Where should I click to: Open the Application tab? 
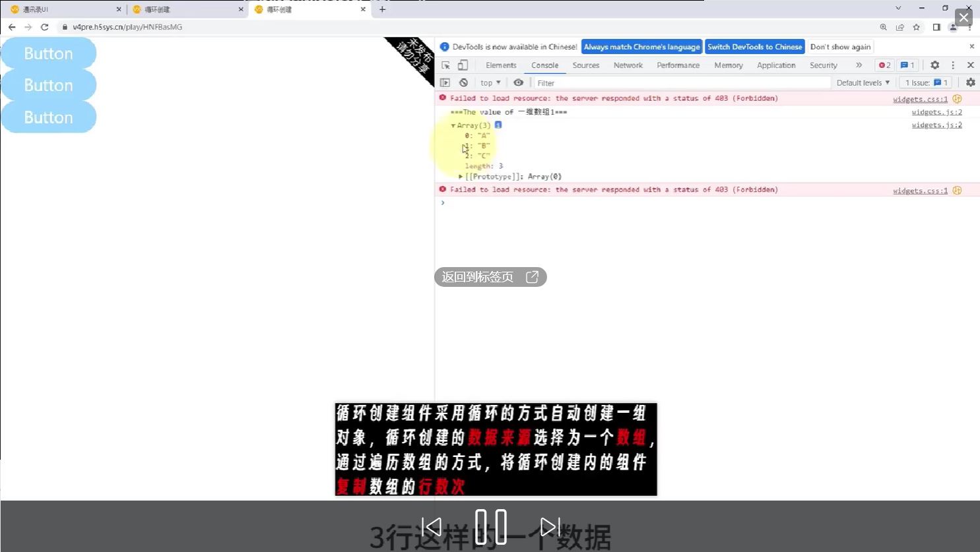point(776,65)
